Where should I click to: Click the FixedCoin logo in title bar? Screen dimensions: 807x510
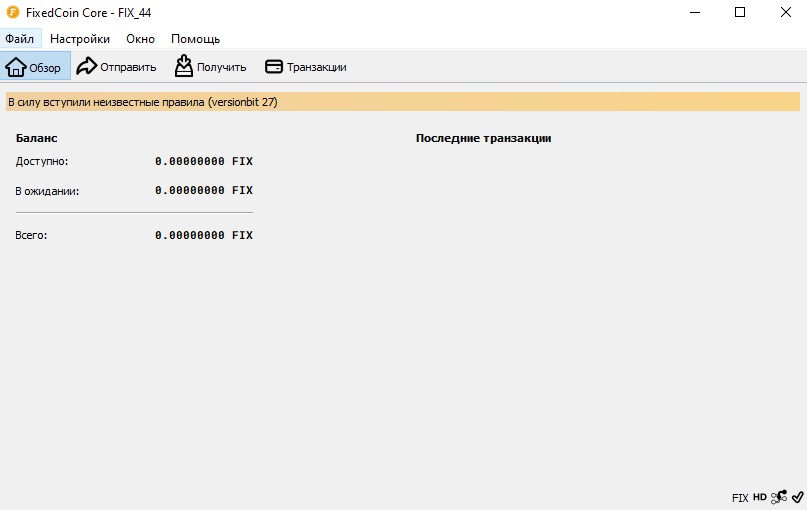pos(13,12)
